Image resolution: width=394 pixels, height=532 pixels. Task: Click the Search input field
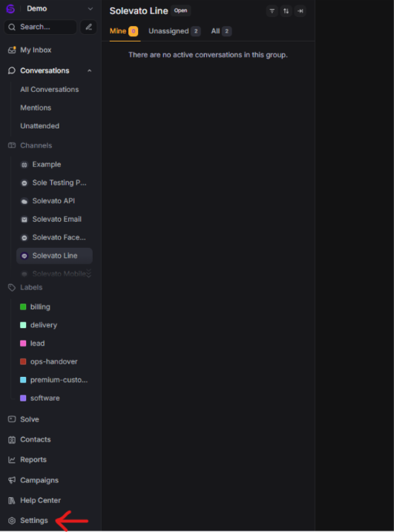(40, 27)
